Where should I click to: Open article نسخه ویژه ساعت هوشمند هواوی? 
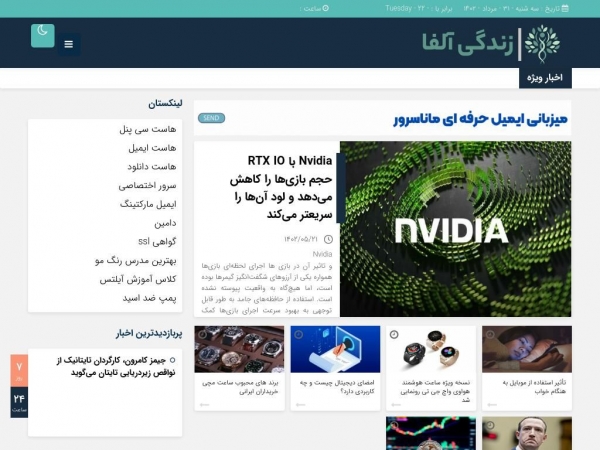pyautogui.click(x=435, y=391)
